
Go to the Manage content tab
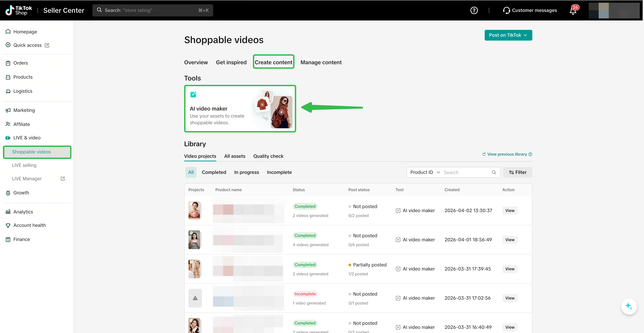321,62
